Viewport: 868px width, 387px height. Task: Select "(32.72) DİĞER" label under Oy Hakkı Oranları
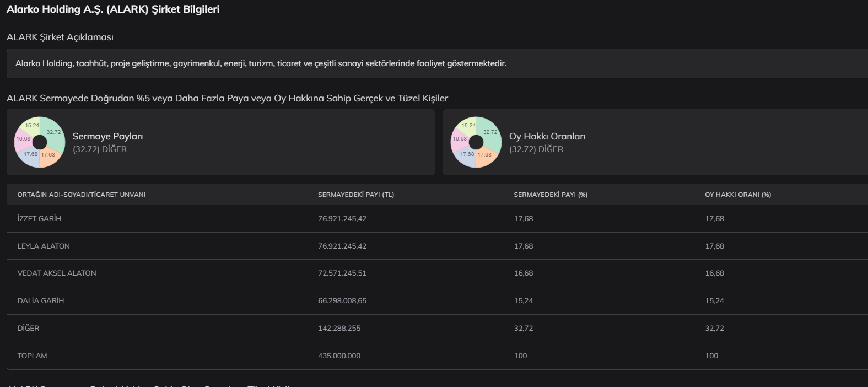tap(536, 149)
